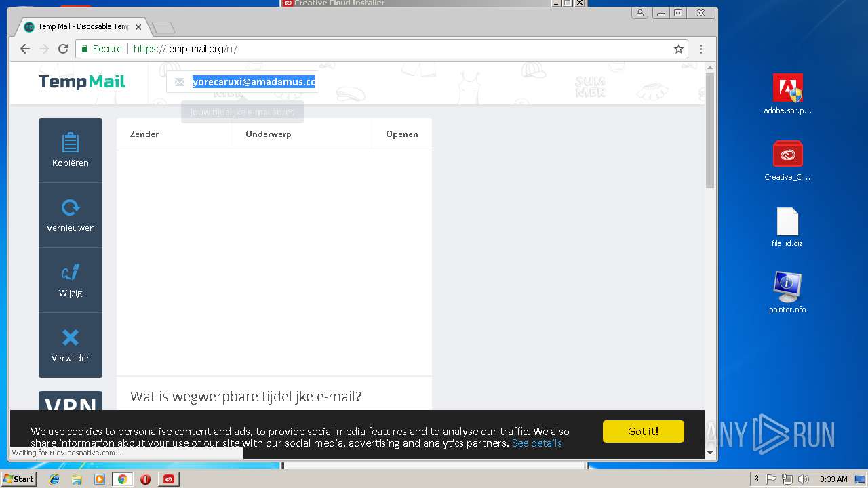
Task: Open adobe.snr.p... desktop icon
Action: click(x=787, y=94)
